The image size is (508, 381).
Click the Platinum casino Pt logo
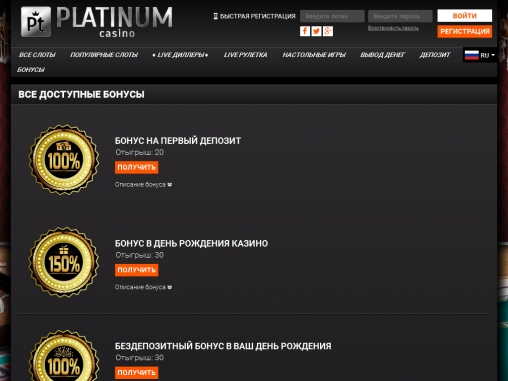tap(36, 22)
